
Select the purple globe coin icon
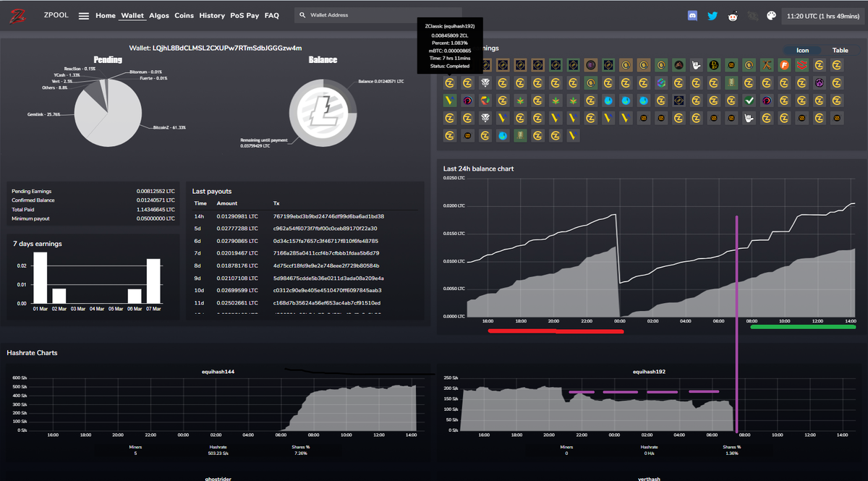coord(819,83)
